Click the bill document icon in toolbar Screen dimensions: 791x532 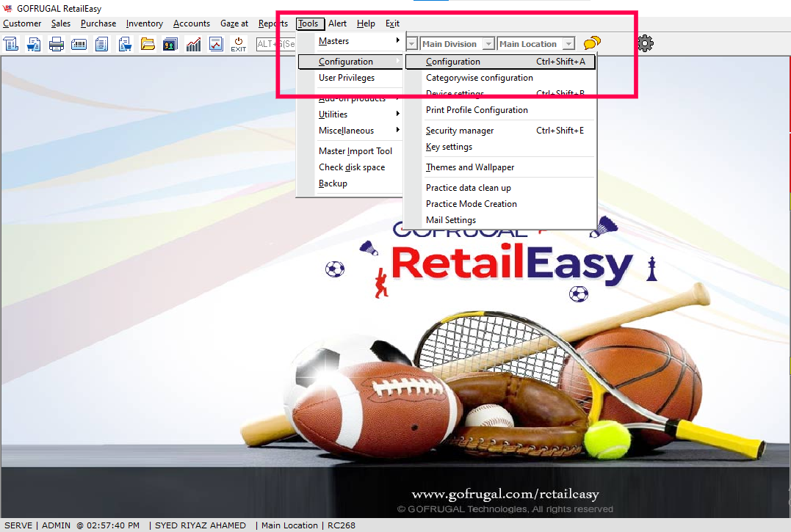coord(11,44)
